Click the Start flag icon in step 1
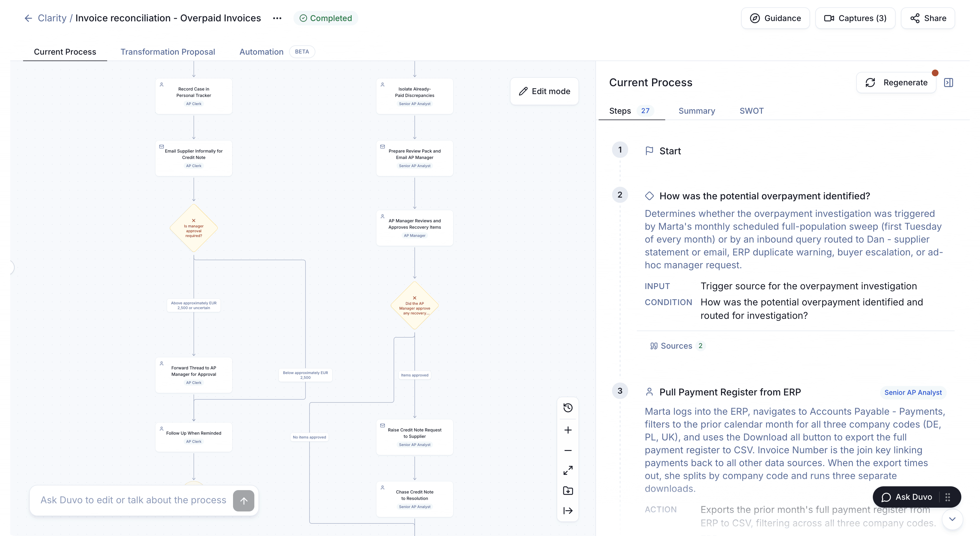 tap(649, 151)
